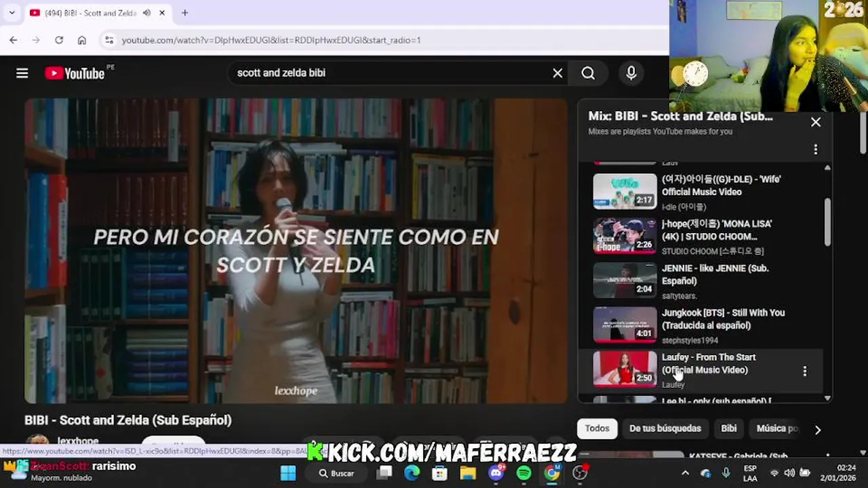Close the Mix playlist panel
The image size is (868, 488).
[x=816, y=123]
